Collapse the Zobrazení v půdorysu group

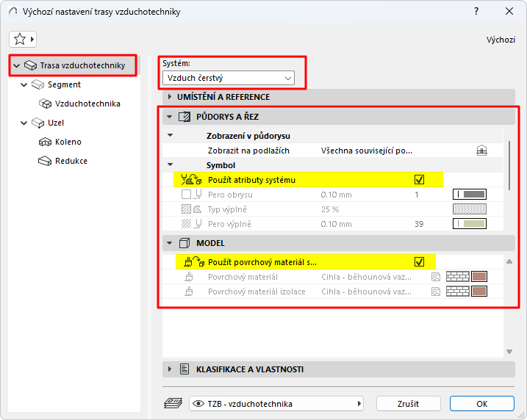coord(171,136)
